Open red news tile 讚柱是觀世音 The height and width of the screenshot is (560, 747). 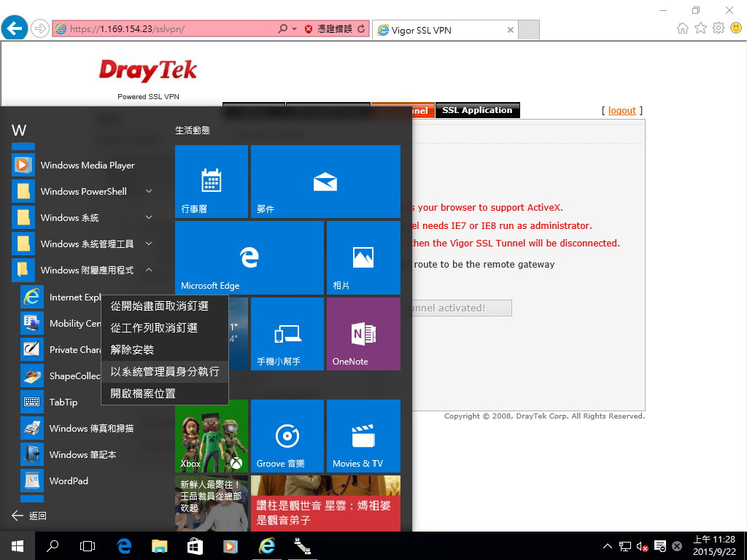(x=325, y=503)
